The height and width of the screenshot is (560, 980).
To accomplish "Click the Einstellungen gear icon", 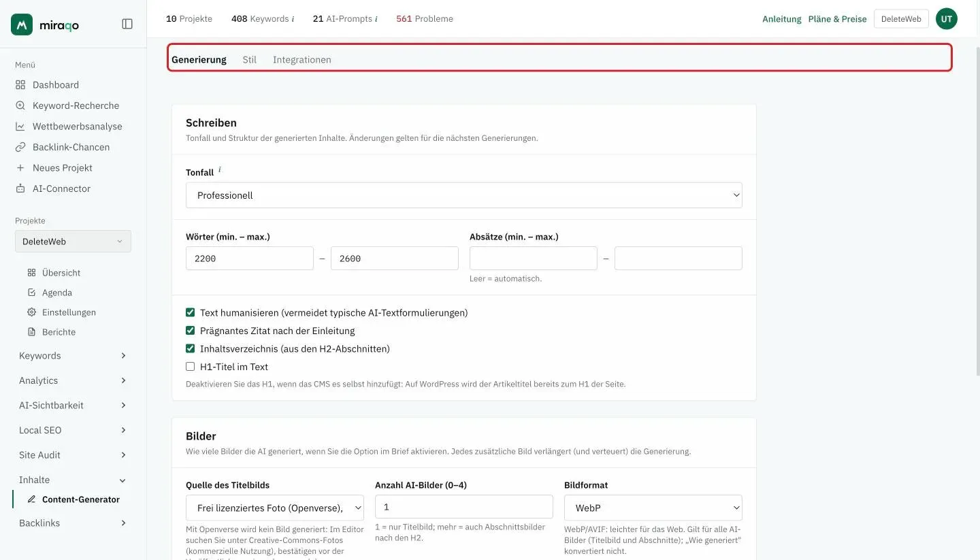I will click(31, 312).
